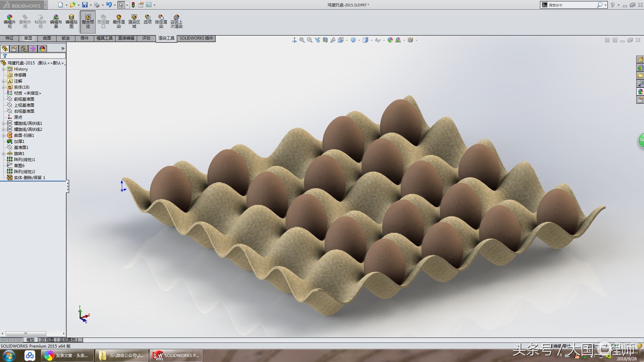This screenshot has height=362, width=644.
Task: Open render Options (选项)
Action: click(148, 19)
